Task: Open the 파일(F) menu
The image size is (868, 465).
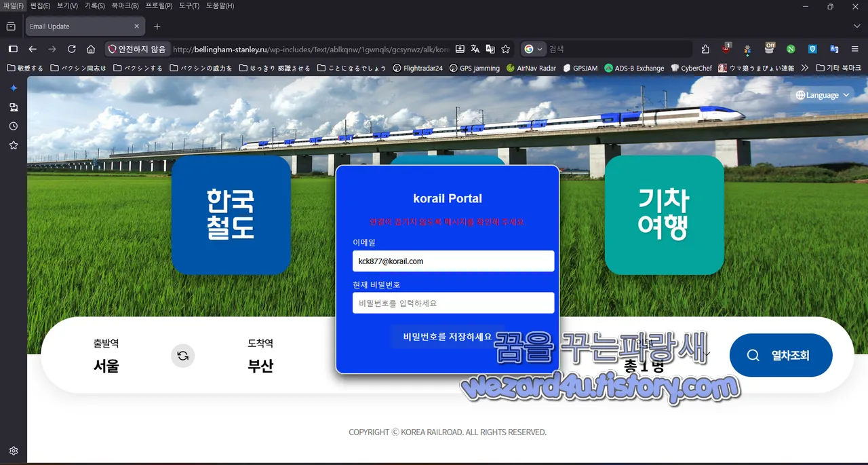Action: [x=14, y=6]
